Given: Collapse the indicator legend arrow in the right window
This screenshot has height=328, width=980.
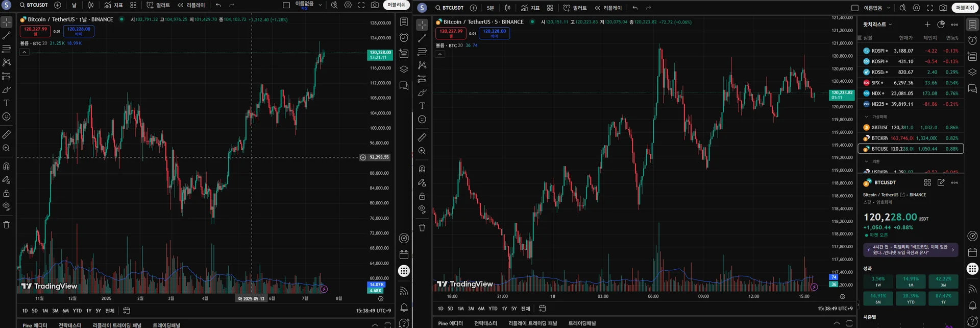Looking at the screenshot, I should [440, 54].
